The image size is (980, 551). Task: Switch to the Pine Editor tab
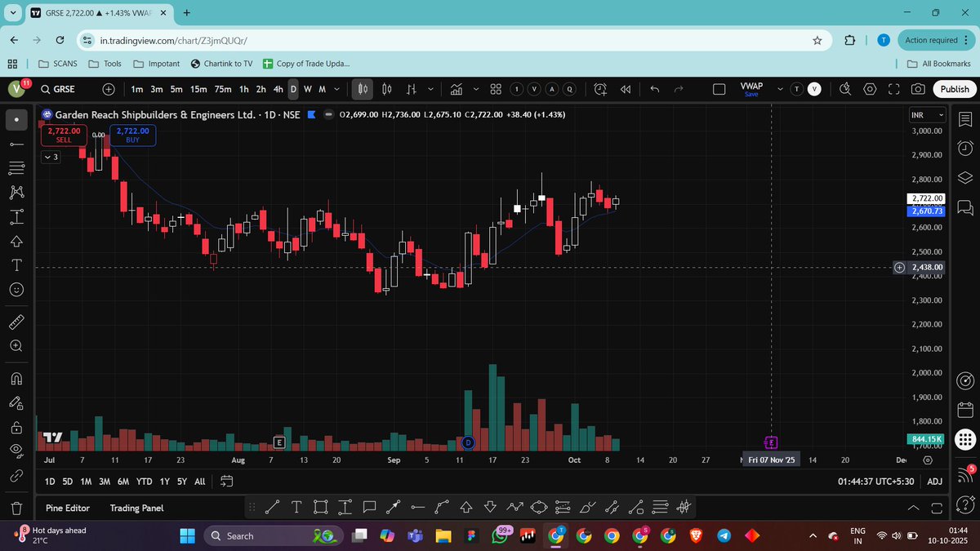click(x=66, y=508)
